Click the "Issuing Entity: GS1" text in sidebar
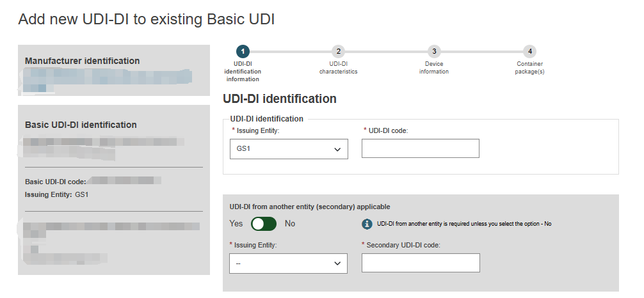Viewport: 644px width, 298px height. tap(56, 194)
